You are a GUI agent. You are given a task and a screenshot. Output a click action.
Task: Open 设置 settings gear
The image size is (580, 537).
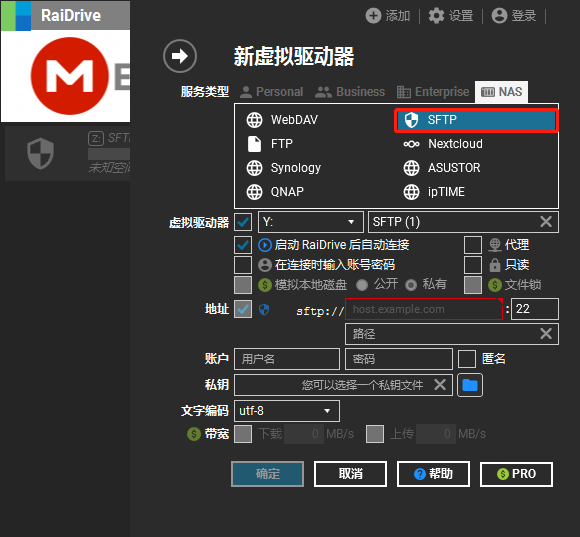tap(451, 16)
